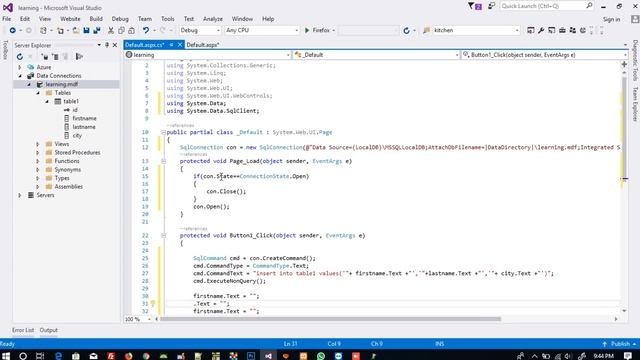Click the Undo arrow icon

tap(146, 30)
